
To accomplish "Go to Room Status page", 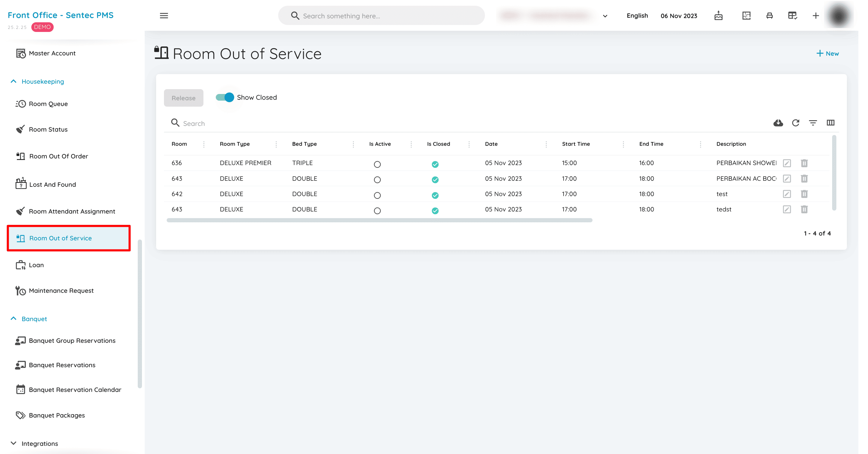I will 42,129.
